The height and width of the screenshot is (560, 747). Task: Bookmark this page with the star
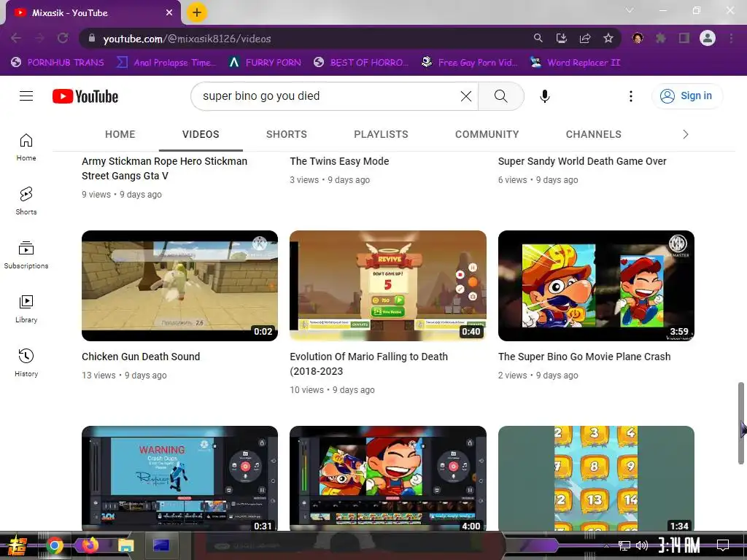608,38
